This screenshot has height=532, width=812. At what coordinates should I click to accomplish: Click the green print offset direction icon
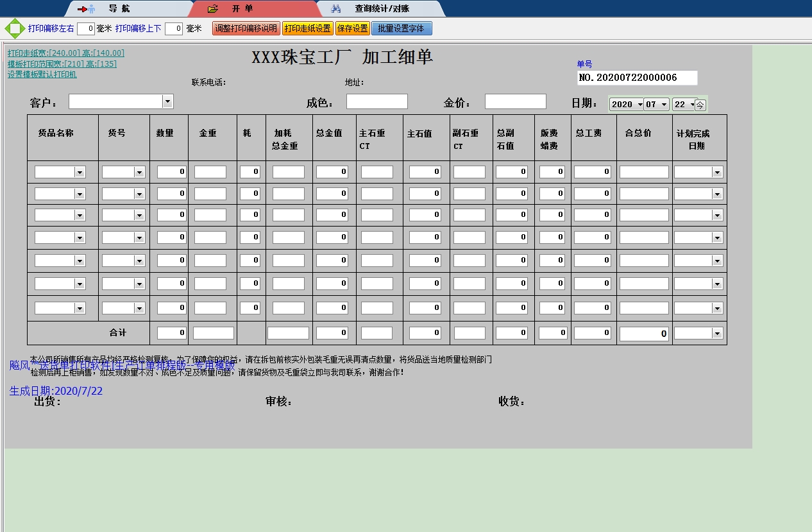pos(15,29)
